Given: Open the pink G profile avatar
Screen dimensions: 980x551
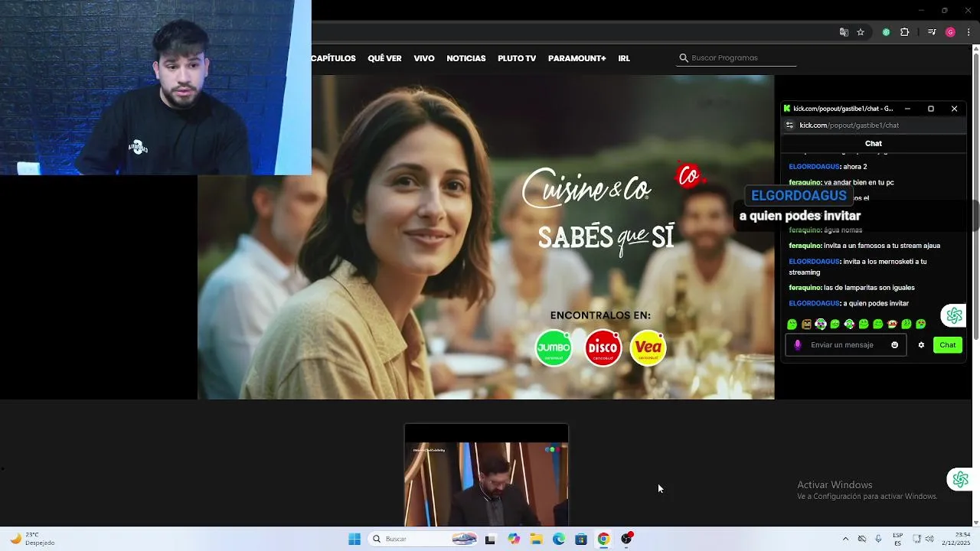Looking at the screenshot, I should click(950, 32).
